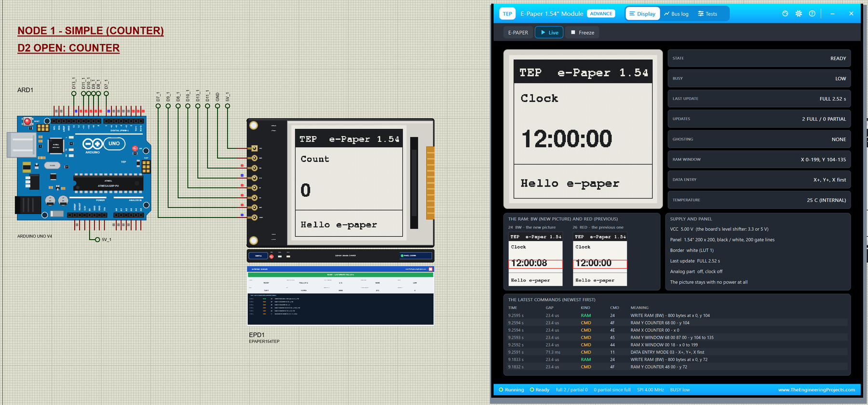Click the 'DATA ENTRY MODE 03' log row
This screenshot has height=405, width=868.
coord(677,352)
